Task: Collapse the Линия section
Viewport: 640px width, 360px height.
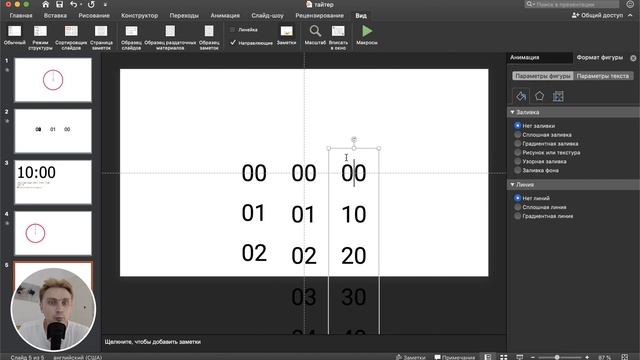Action: (x=512, y=185)
